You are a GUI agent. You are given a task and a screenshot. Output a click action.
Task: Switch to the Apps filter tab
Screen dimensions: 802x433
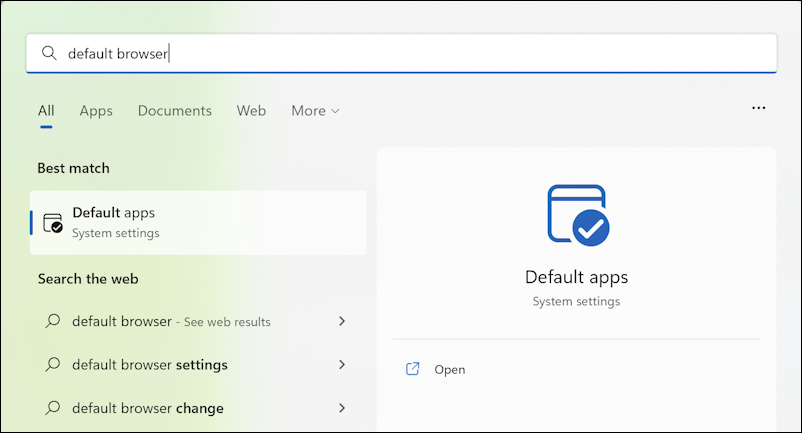click(x=96, y=111)
